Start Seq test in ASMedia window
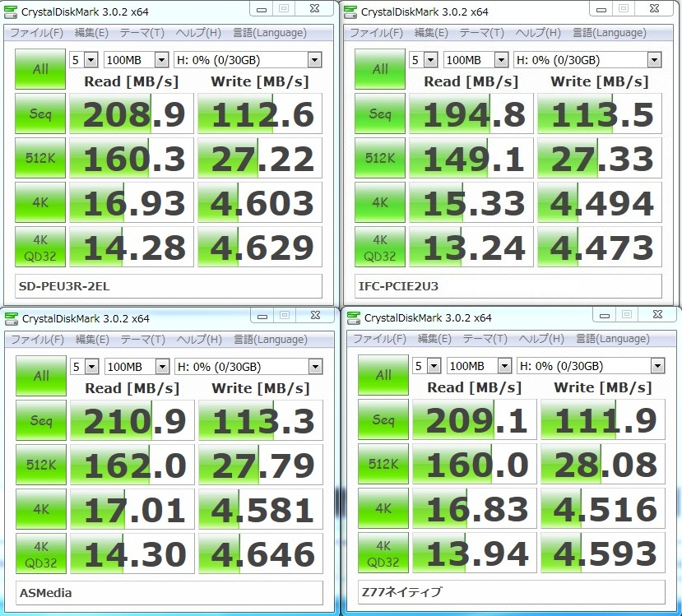Viewport: 682px width, 616px height. coord(41,420)
